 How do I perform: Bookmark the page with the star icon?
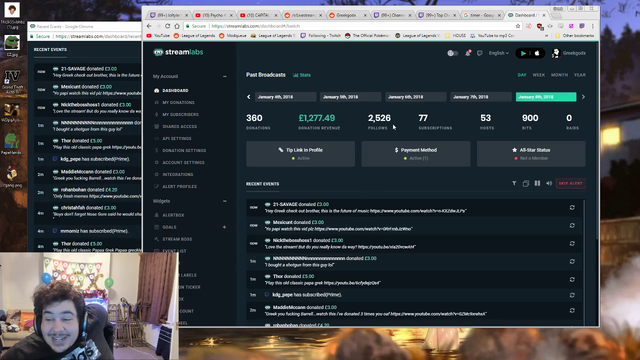tap(518, 26)
